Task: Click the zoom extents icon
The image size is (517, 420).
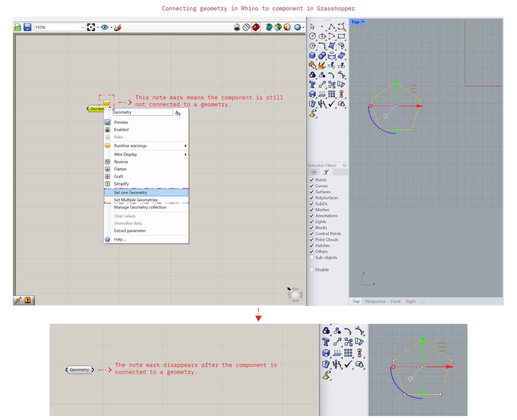Action: 91,27
